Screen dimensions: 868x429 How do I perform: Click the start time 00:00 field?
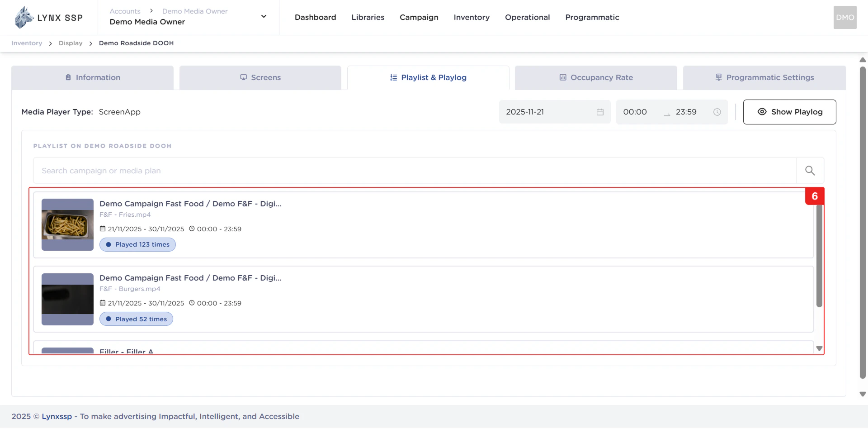click(x=635, y=112)
